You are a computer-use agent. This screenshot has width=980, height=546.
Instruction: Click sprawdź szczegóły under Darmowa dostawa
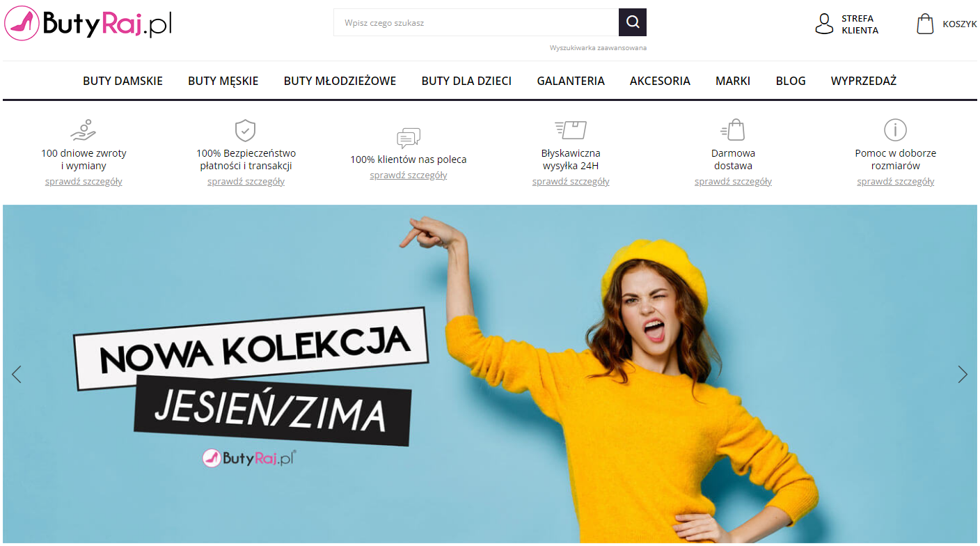click(x=733, y=182)
